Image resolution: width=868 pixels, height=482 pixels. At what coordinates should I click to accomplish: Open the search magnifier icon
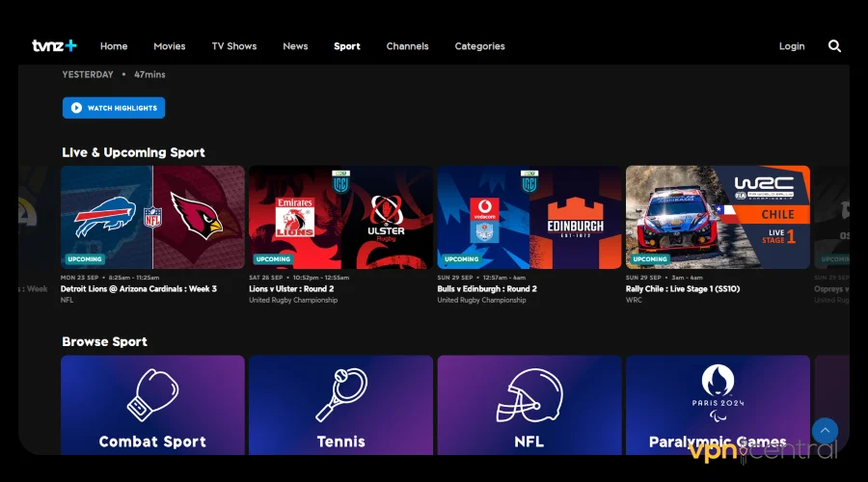[x=834, y=46]
